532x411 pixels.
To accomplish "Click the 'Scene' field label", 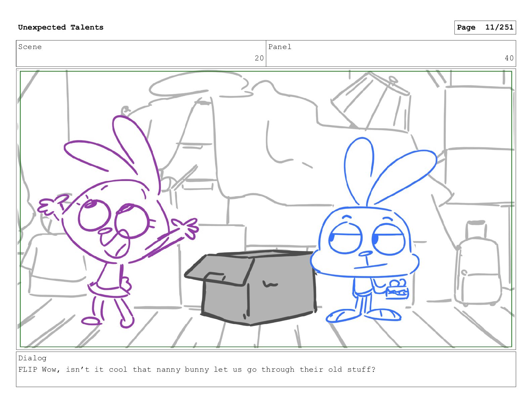I will coord(30,47).
